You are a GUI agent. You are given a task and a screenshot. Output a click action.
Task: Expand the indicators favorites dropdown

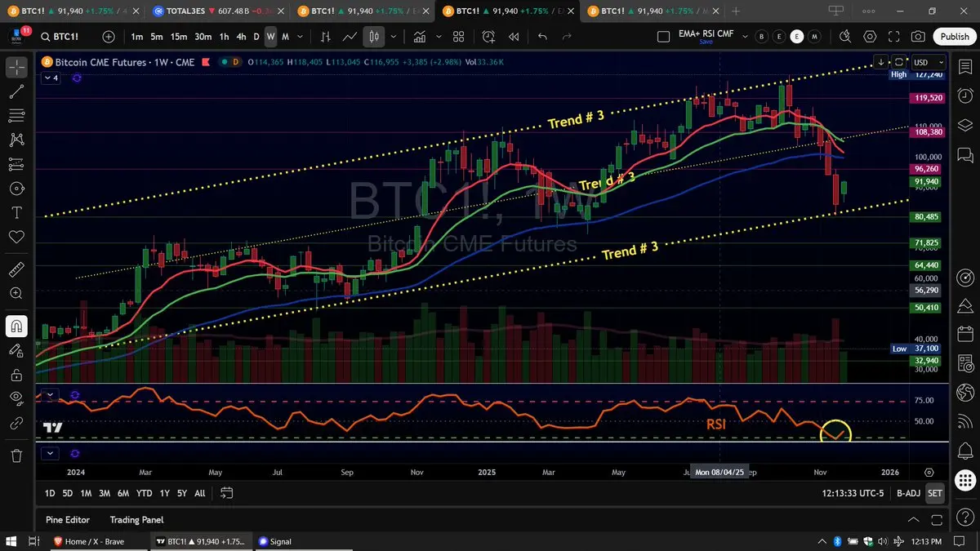click(439, 37)
